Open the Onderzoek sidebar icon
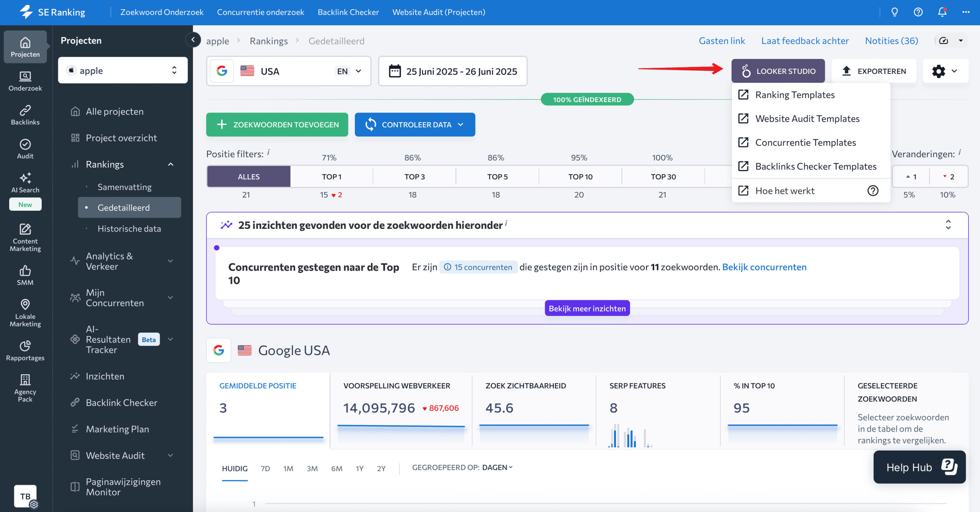Viewport: 980px width, 512px height. coord(25,81)
